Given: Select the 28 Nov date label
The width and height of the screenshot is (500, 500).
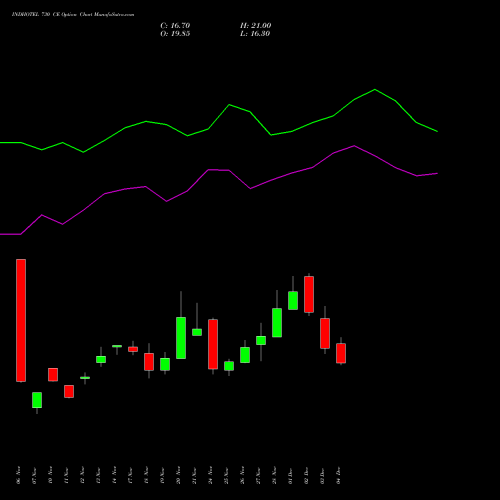Looking at the screenshot, I should 274,475.
